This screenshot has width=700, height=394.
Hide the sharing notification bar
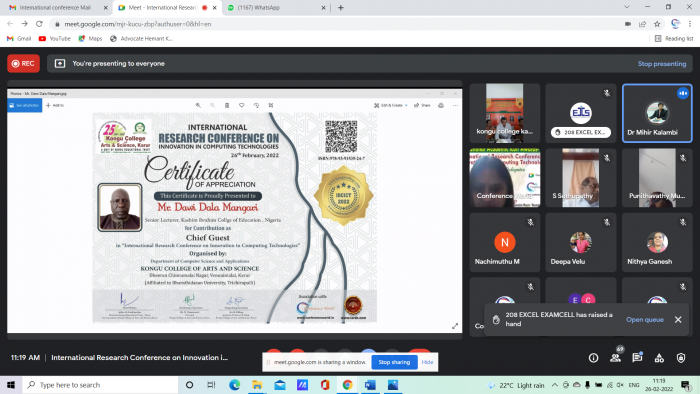(x=427, y=362)
